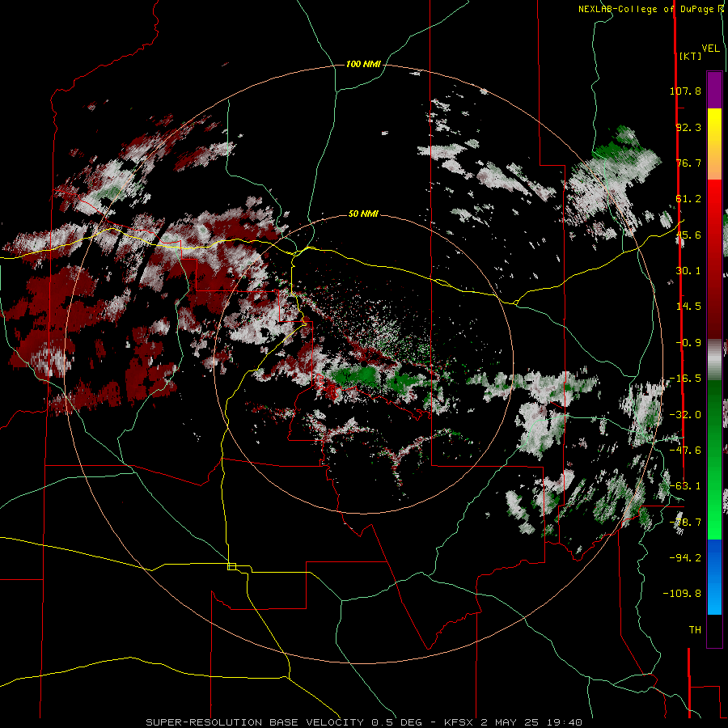Screen dimensions: 728x728
Task: Click the TH label beside the color bar
Action: pos(695,630)
